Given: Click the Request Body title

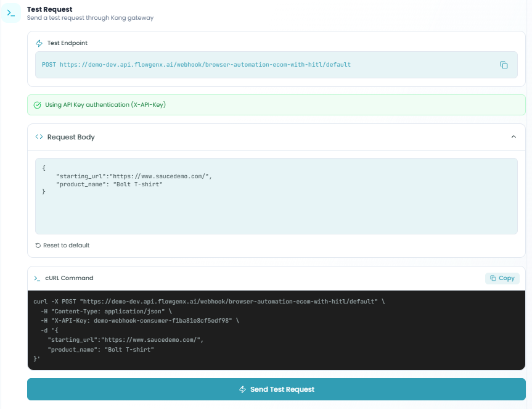Looking at the screenshot, I should (x=71, y=137).
